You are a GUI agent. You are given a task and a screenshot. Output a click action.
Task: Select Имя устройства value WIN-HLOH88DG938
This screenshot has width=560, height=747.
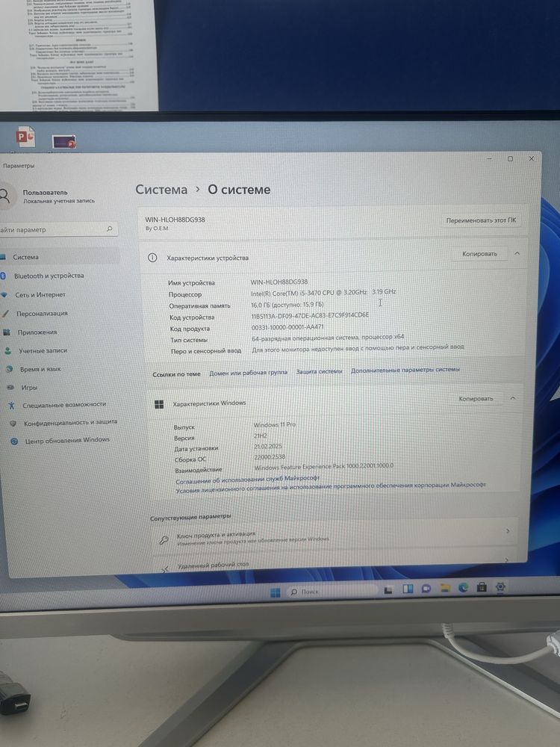(x=279, y=282)
